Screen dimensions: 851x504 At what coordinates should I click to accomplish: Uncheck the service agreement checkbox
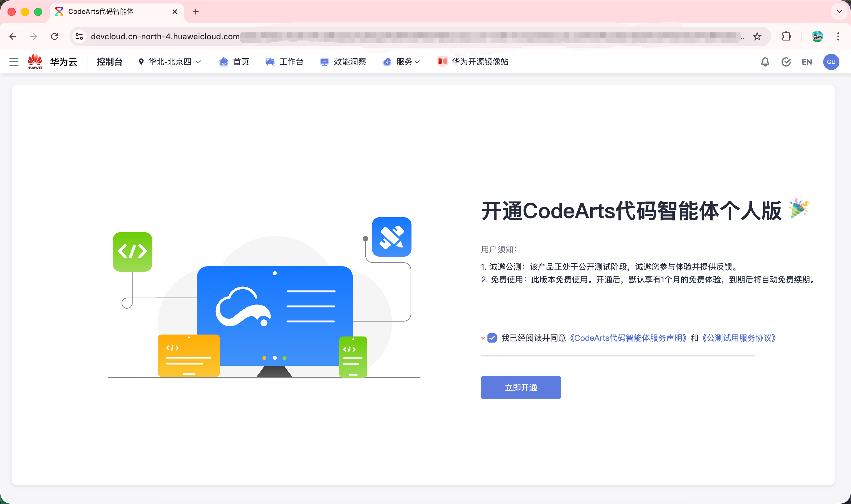pos(492,338)
